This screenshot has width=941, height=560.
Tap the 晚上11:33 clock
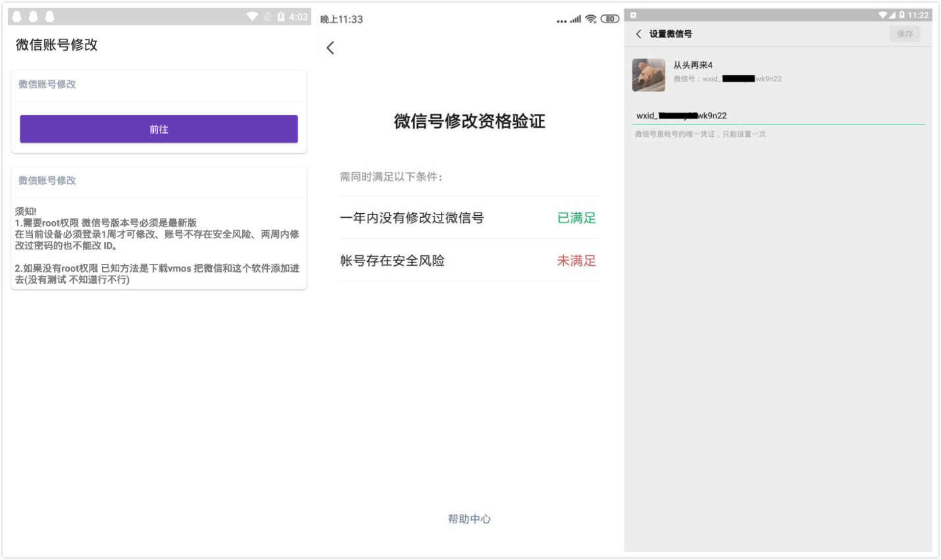342,19
